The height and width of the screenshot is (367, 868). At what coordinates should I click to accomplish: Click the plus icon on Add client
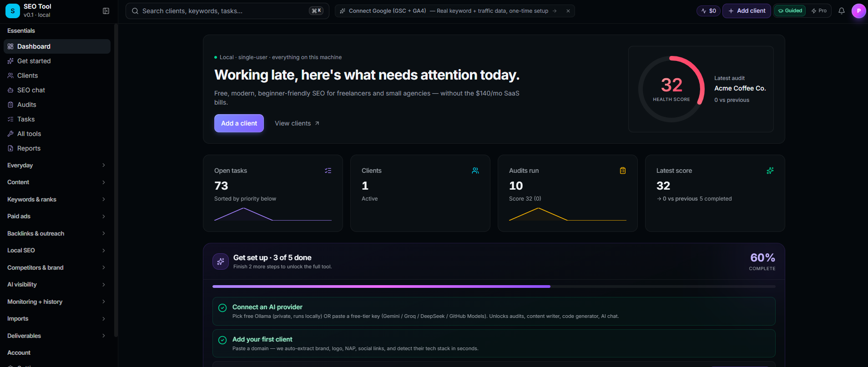click(x=731, y=11)
